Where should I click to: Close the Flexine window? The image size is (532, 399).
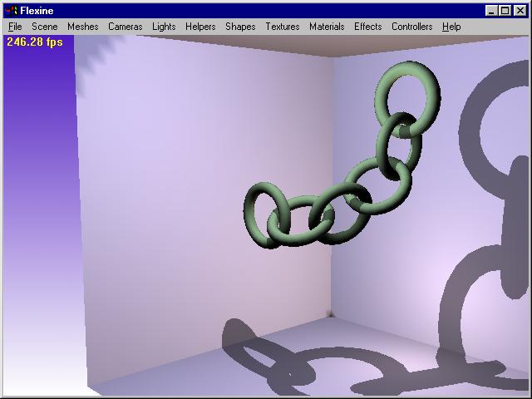pyautogui.click(x=520, y=11)
